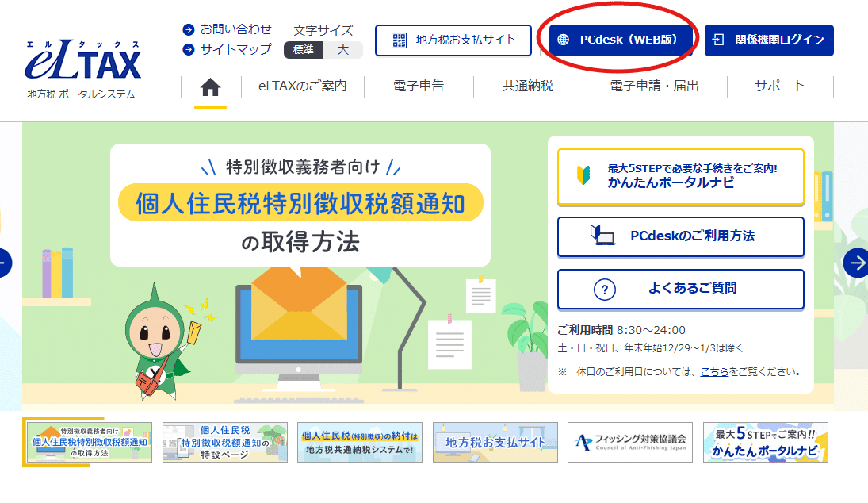Click the QR code icon on 地方税お支払サイト
Image resolution: width=868 pixels, height=503 pixels.
pyautogui.click(x=399, y=40)
